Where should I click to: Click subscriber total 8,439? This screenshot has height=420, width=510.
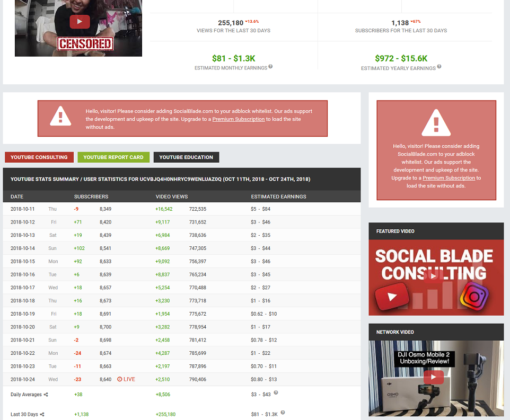pyautogui.click(x=105, y=235)
